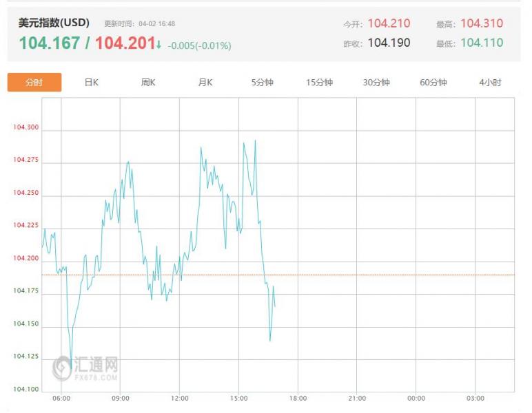This screenshot has width=532, height=413.
Task: Switch to the 日K chart tab
Action: coord(92,83)
